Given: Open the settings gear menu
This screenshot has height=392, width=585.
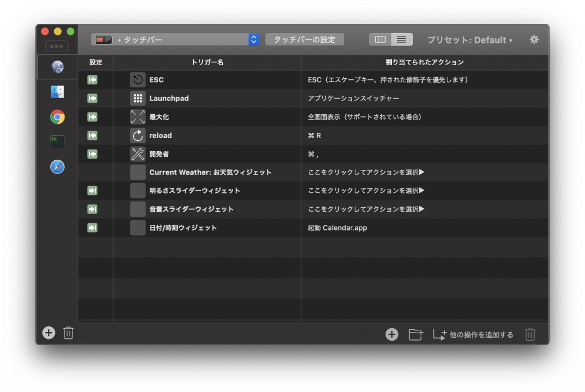Looking at the screenshot, I should [534, 39].
